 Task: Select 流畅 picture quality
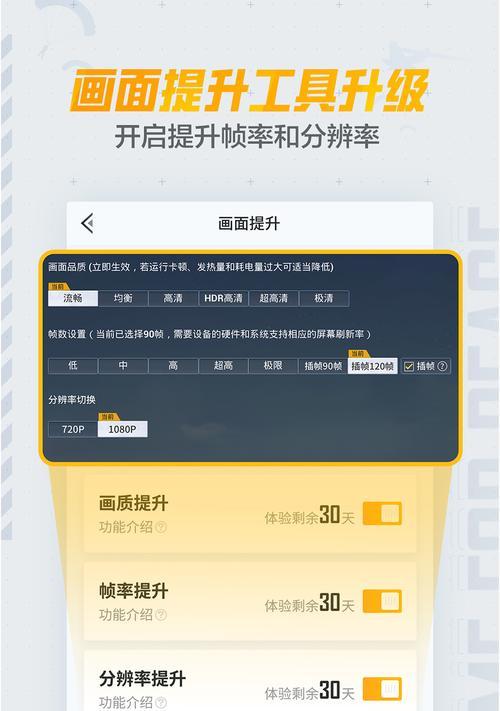point(73,298)
